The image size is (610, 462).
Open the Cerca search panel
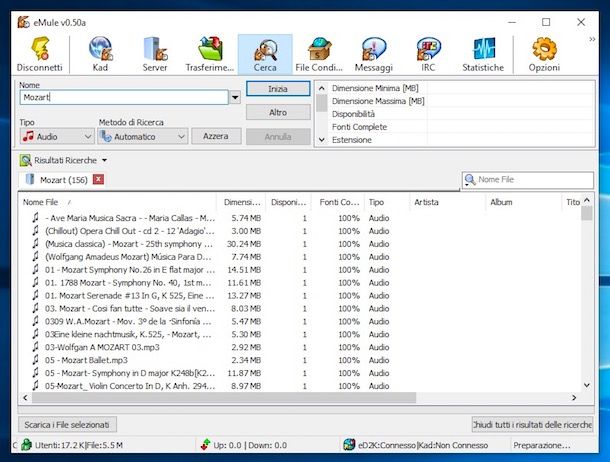click(265, 54)
